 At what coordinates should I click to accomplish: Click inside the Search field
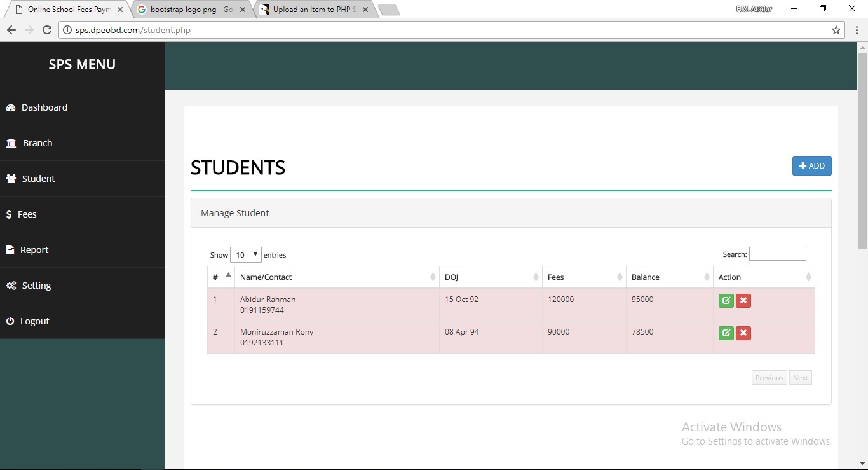(x=778, y=254)
